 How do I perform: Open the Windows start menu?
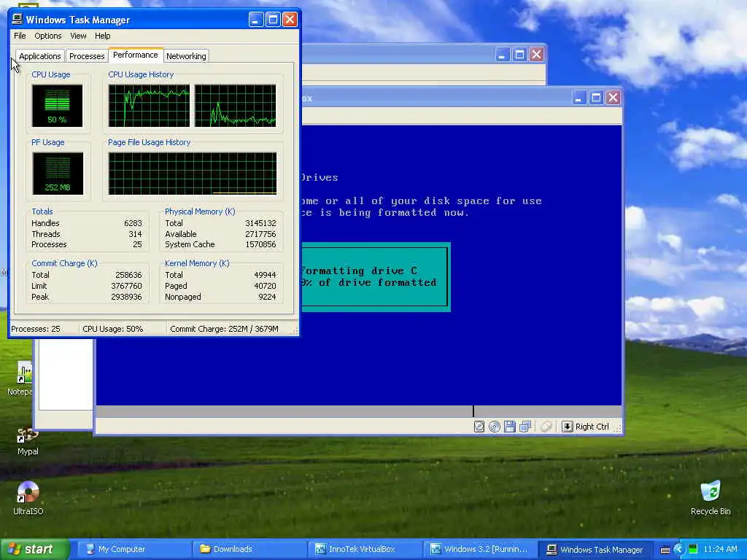(x=34, y=549)
